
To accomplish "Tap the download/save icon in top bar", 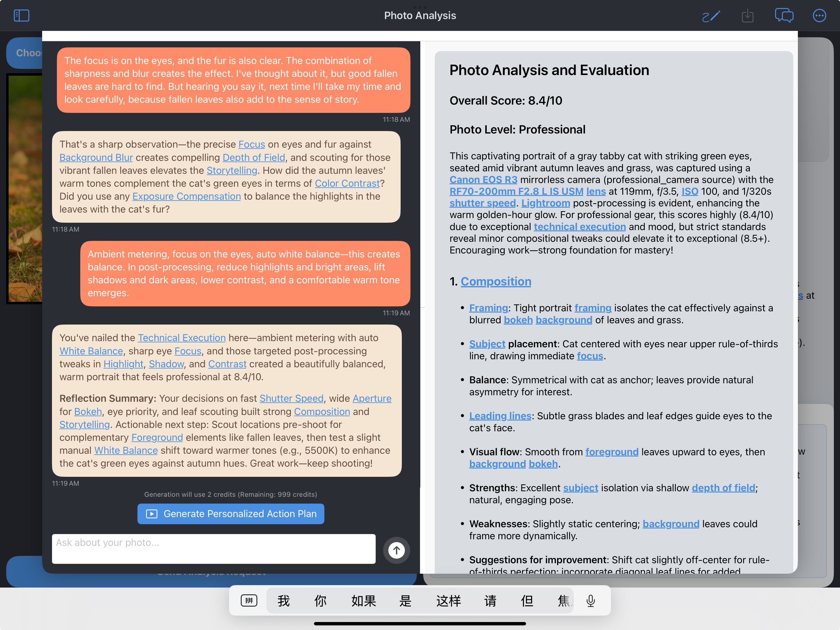I will pos(747,16).
